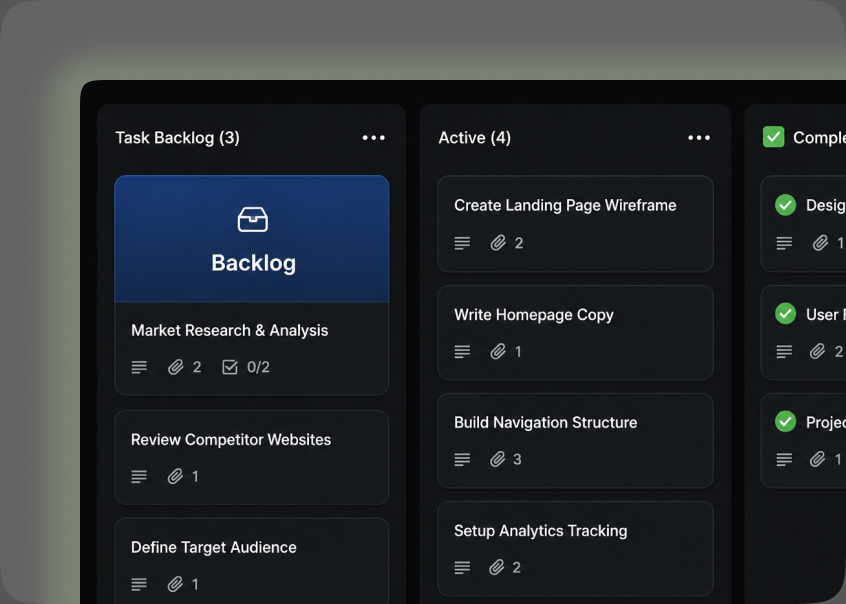The height and width of the screenshot is (604, 846).
Task: Open the Active column three-dot menu
Action: point(699,138)
